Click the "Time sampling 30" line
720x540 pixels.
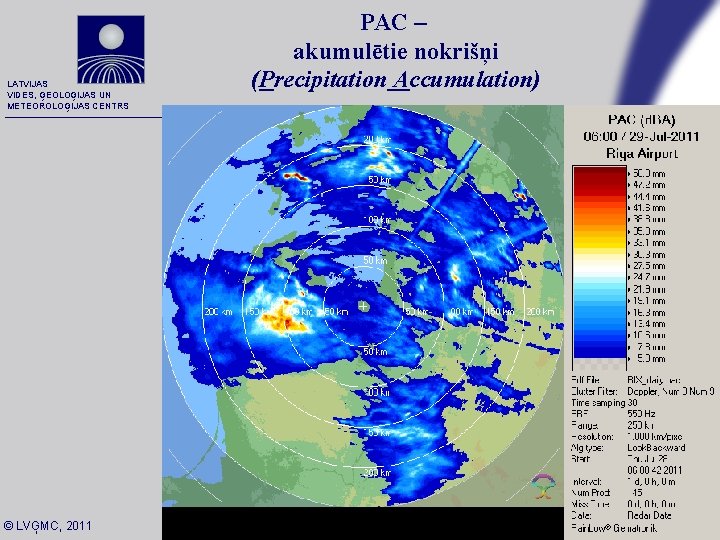pos(604,403)
